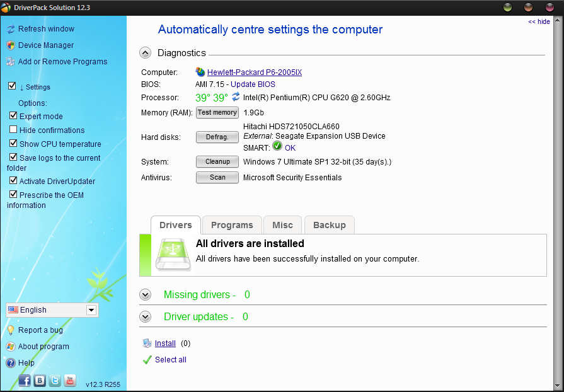Click the SMART OK link
564x392 pixels.
tap(291, 148)
